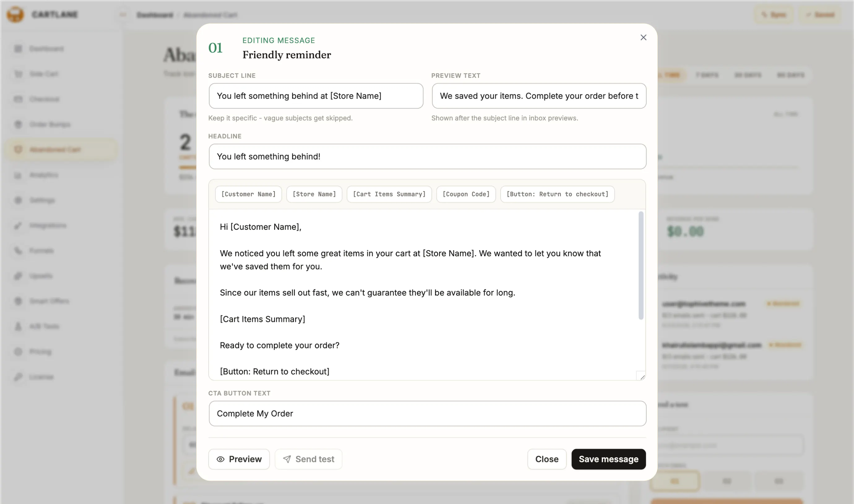Click the eye icon on Preview button

pos(220,459)
